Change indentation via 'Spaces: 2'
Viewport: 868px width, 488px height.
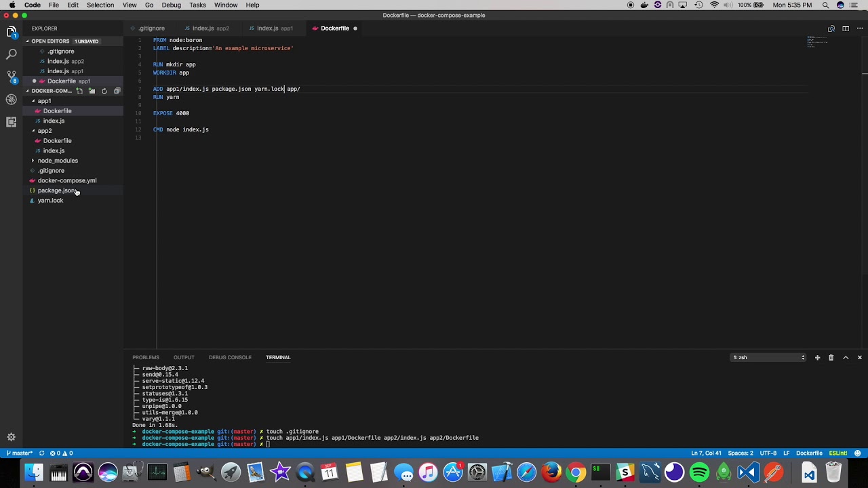[x=741, y=453]
